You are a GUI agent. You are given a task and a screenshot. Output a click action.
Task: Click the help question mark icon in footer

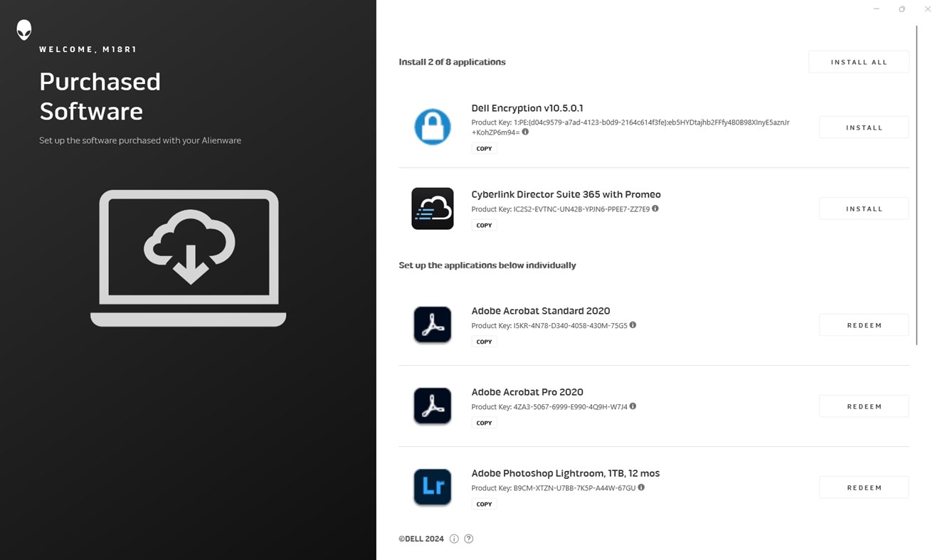[469, 539]
